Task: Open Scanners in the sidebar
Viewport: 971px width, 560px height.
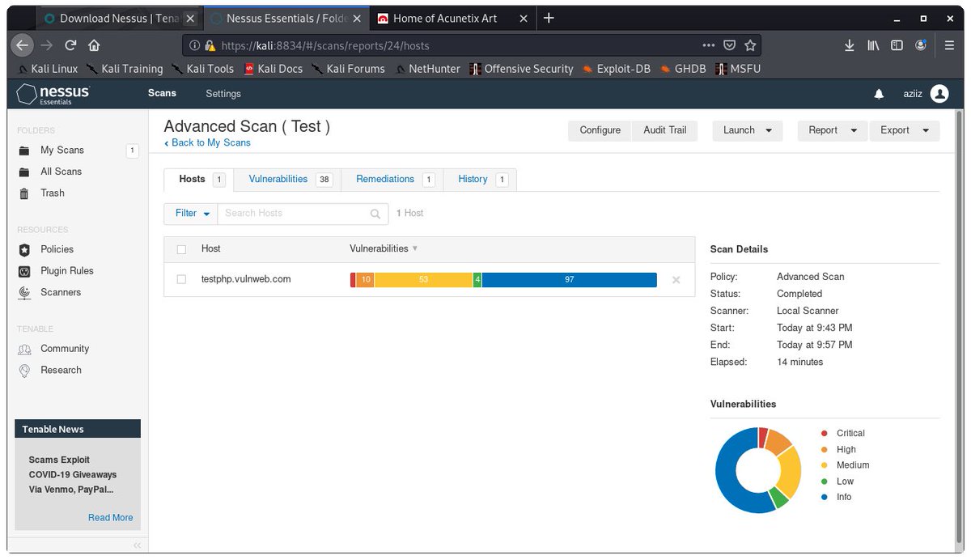Action: [x=60, y=292]
